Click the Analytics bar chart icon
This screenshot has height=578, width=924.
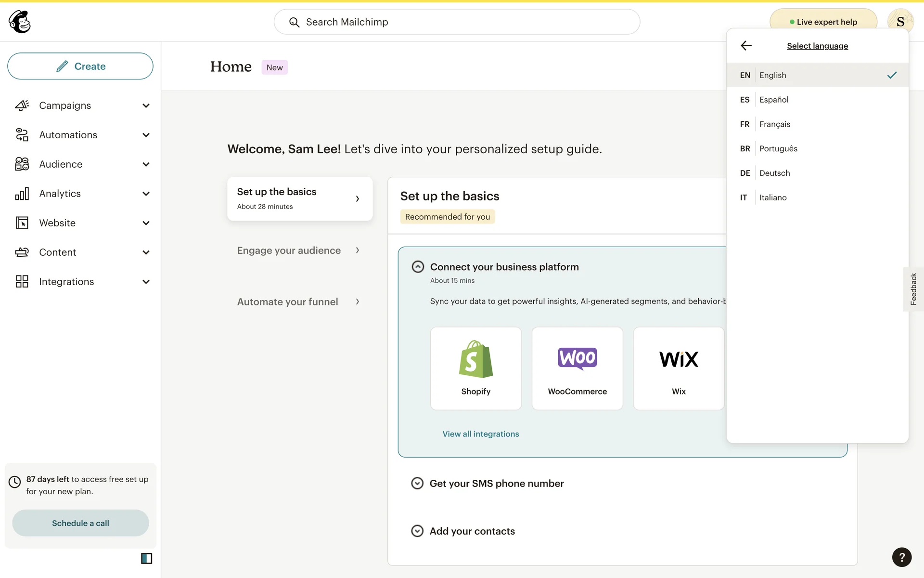click(22, 194)
